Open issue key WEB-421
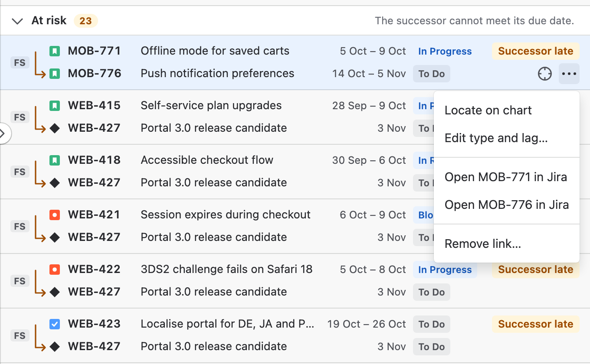Image resolution: width=590 pixels, height=364 pixels. pos(94,215)
